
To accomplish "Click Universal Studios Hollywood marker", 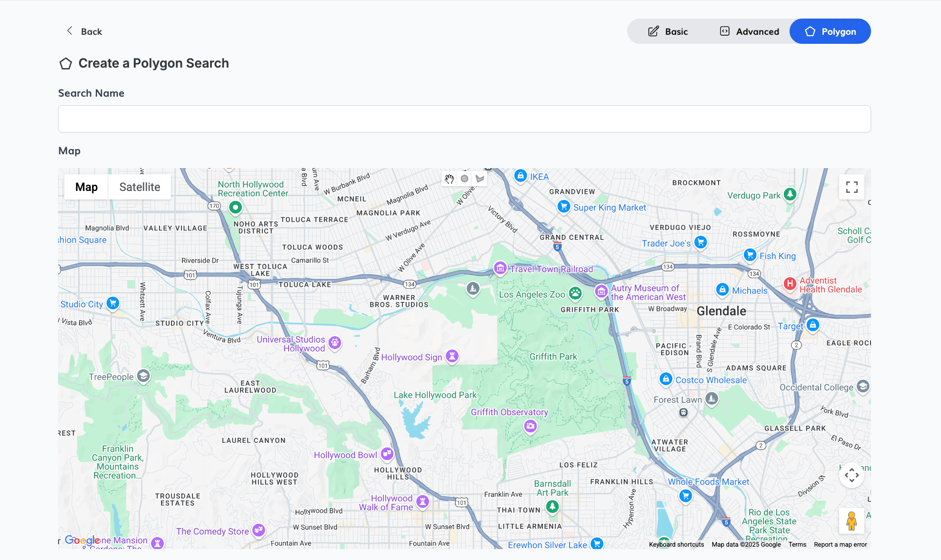I will pos(335,342).
